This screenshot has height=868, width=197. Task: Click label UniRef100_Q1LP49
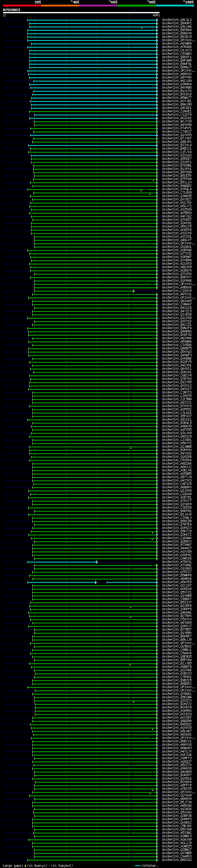tap(176, 318)
